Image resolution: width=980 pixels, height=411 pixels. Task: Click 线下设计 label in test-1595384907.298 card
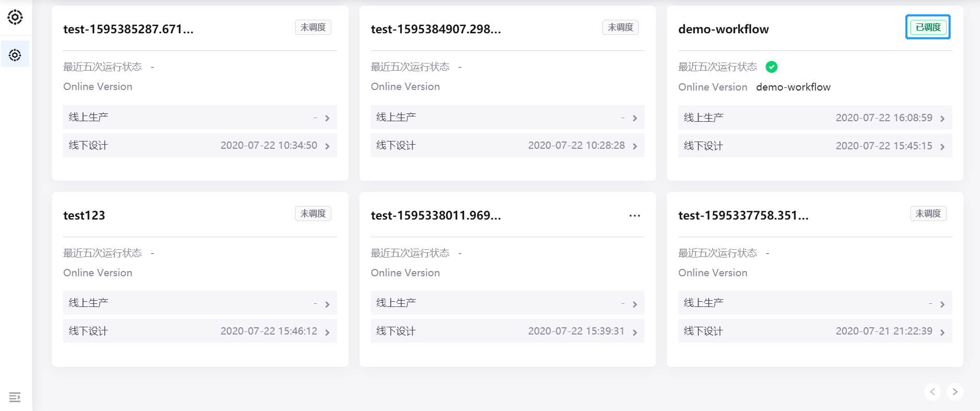click(x=396, y=145)
